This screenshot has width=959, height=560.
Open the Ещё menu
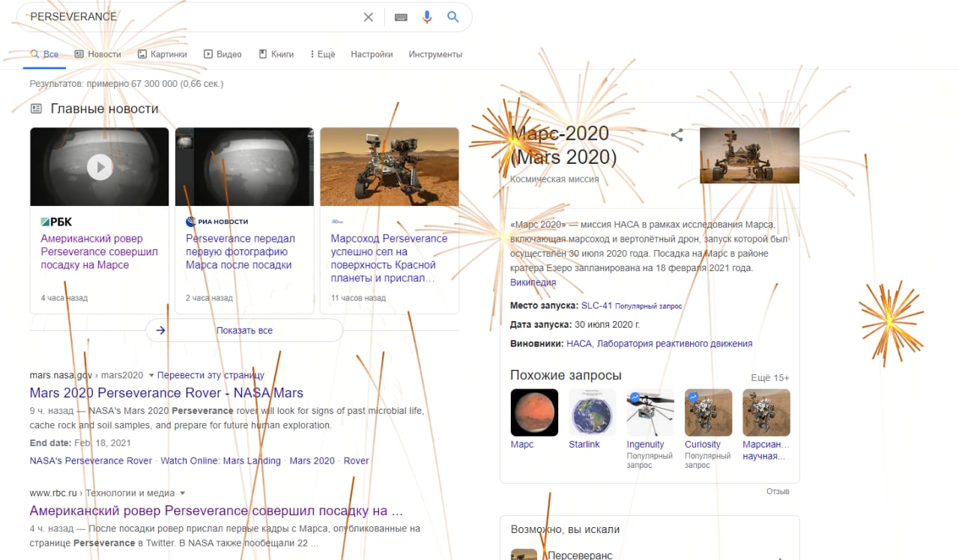pyautogui.click(x=322, y=54)
